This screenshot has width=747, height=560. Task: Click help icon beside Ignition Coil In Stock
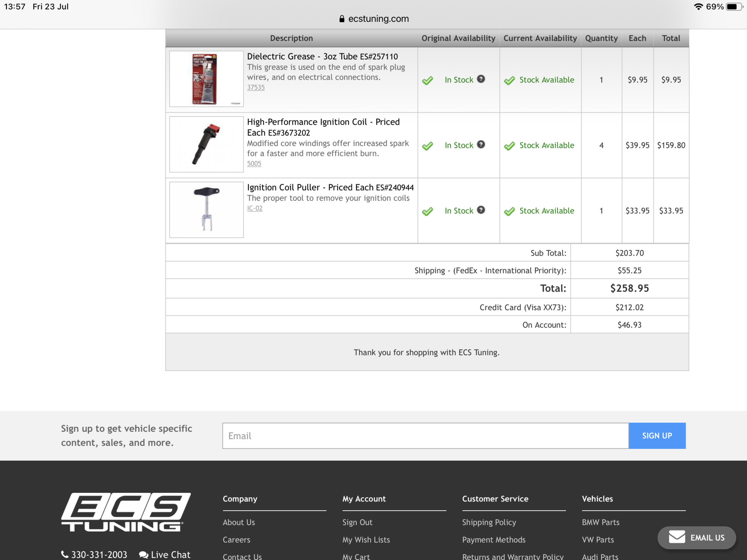tap(481, 144)
